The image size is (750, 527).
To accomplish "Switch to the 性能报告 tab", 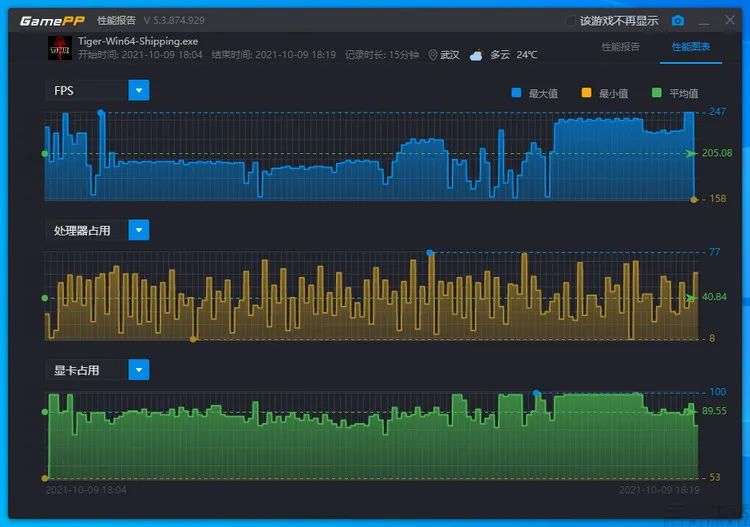I will pos(620,47).
